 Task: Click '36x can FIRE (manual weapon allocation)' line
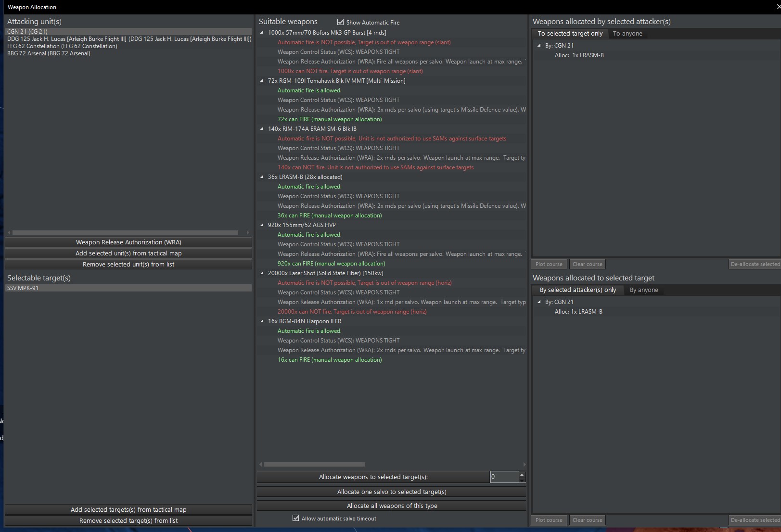[x=330, y=215]
